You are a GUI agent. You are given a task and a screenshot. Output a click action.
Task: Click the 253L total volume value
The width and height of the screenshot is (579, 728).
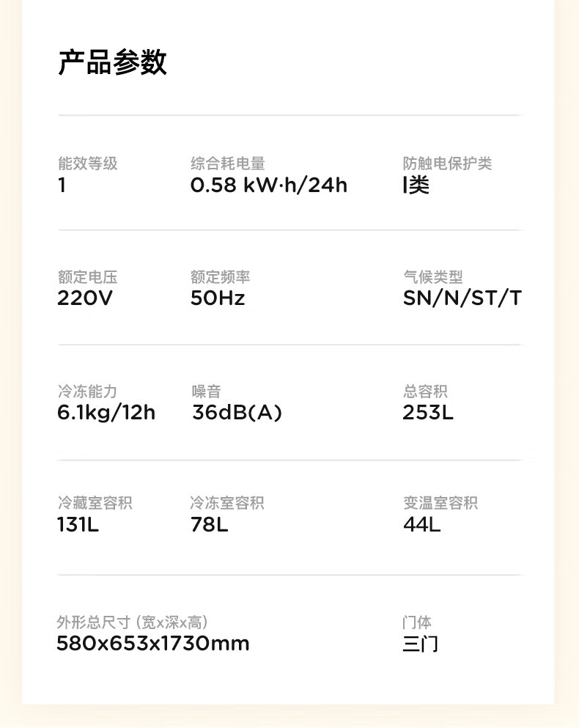428,413
